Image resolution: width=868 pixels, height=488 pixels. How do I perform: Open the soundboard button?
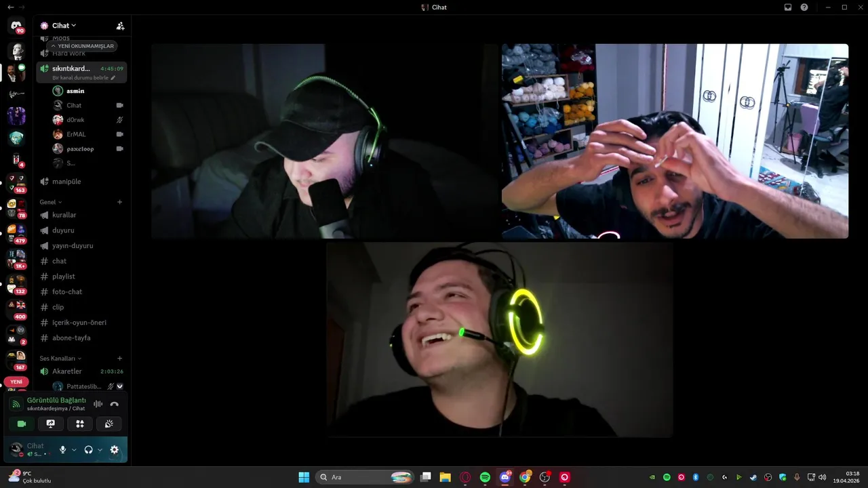[109, 424]
